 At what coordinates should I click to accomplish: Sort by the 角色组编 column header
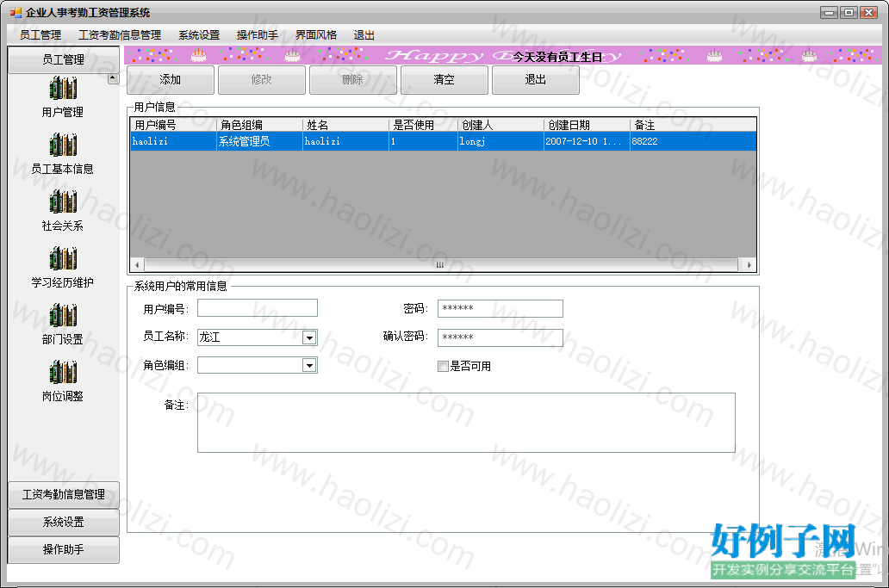pos(259,125)
